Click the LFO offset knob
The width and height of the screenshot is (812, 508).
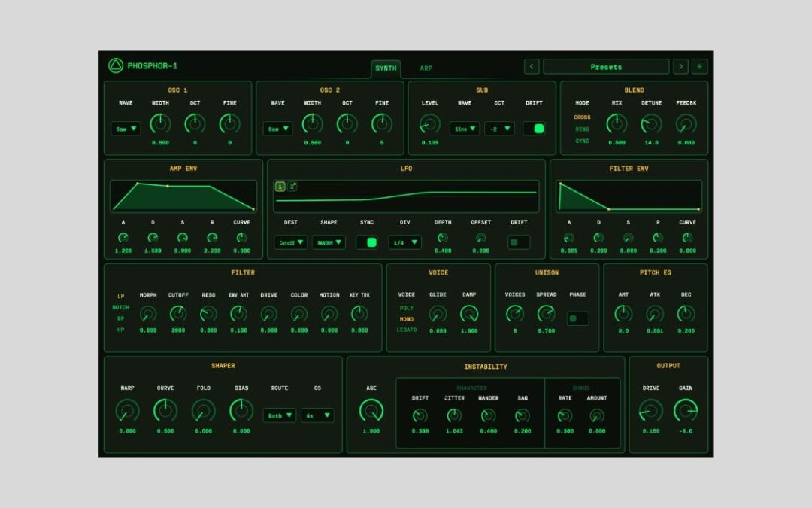[x=480, y=238]
